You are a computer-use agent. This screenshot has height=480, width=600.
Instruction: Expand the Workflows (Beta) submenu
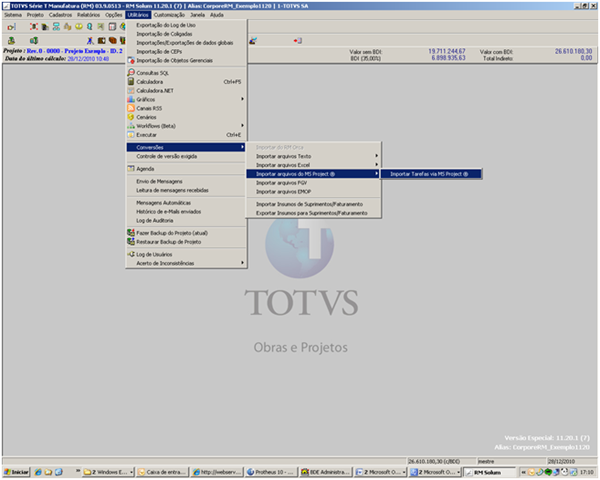[186, 126]
